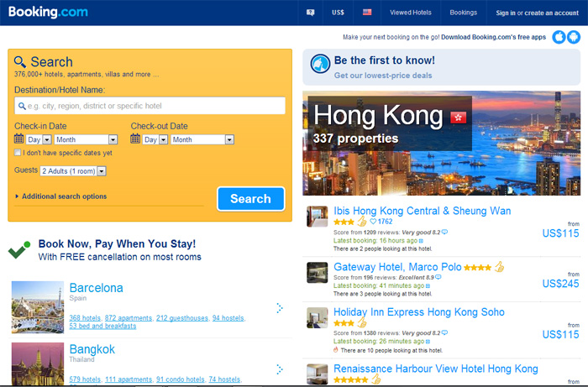Click the Barcelona destination link
588x387 pixels.
(97, 288)
